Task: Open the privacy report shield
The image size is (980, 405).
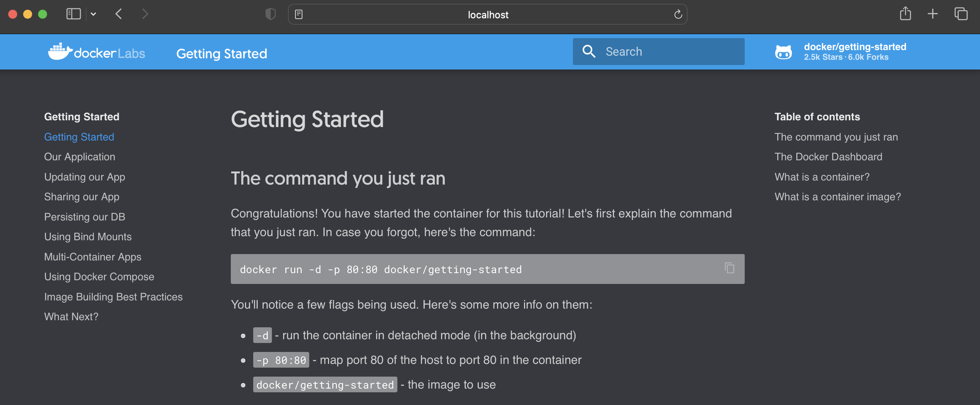Action: [270, 14]
